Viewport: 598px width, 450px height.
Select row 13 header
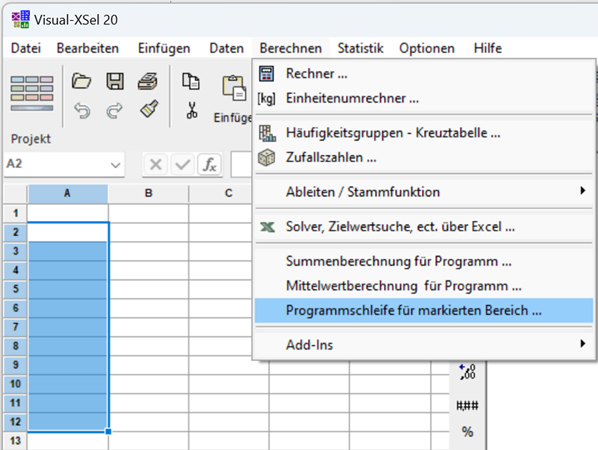15,441
